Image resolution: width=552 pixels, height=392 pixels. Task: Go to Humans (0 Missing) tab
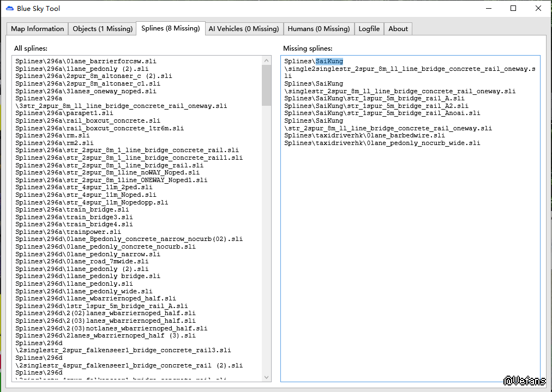pyautogui.click(x=319, y=29)
